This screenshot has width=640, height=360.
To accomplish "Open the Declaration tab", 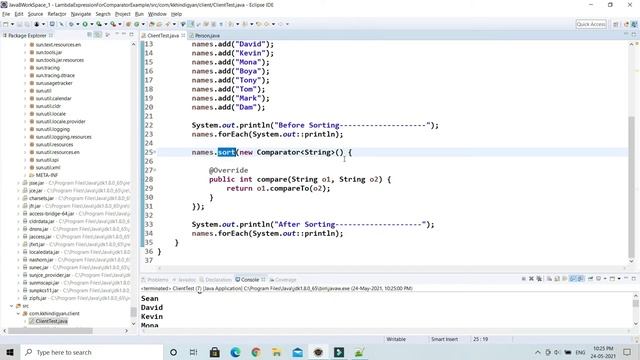I will pyautogui.click(x=216, y=280).
